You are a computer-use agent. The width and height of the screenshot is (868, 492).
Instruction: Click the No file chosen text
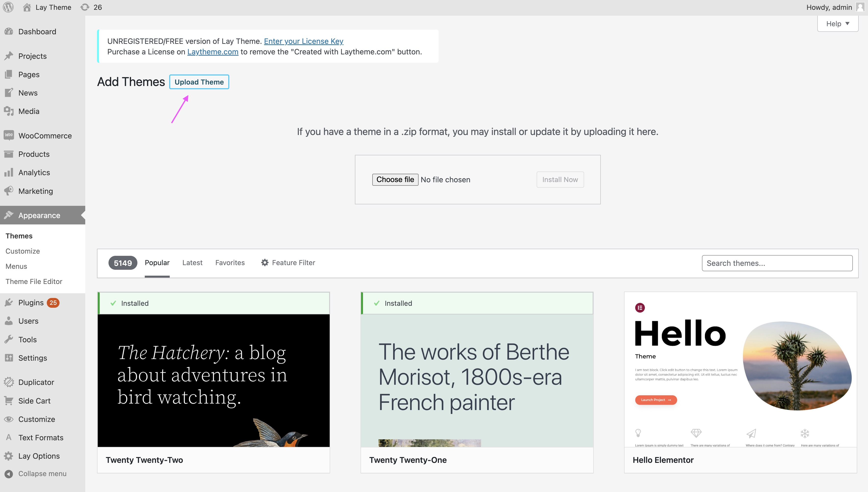[446, 179]
